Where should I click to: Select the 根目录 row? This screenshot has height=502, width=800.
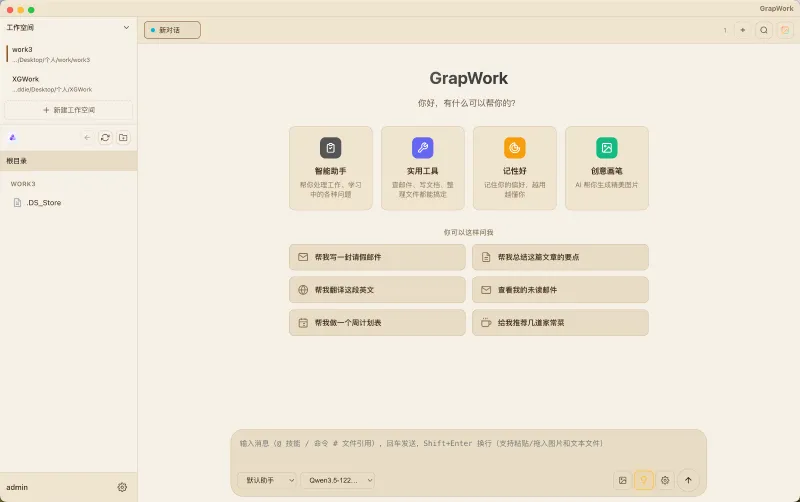point(68,161)
